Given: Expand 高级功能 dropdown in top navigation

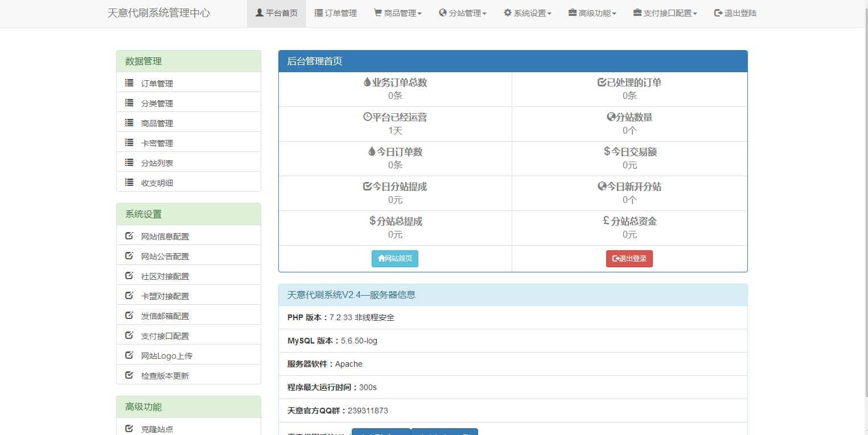Looking at the screenshot, I should coord(592,13).
